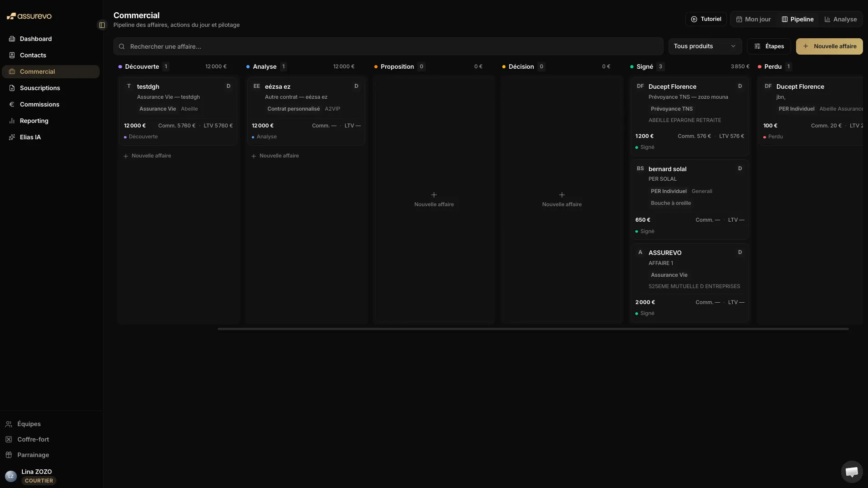
Task: Click DF avatar on Perdu card
Action: pos(768,86)
